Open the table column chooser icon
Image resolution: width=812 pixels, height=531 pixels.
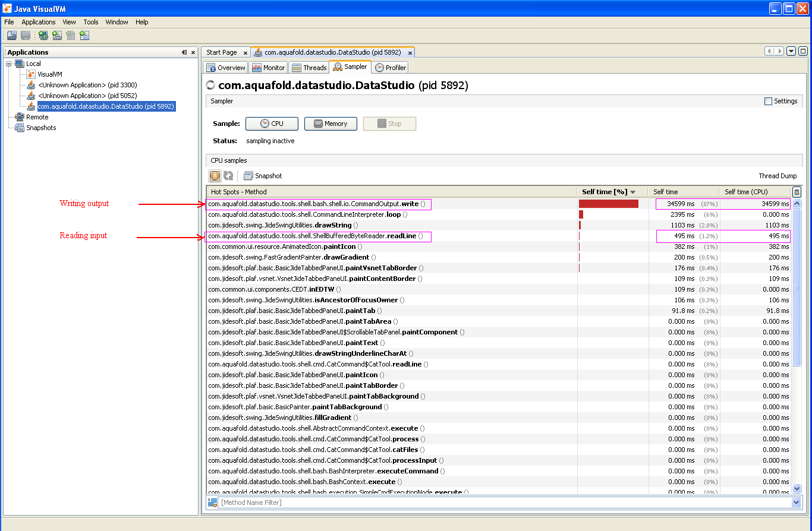[x=797, y=192]
